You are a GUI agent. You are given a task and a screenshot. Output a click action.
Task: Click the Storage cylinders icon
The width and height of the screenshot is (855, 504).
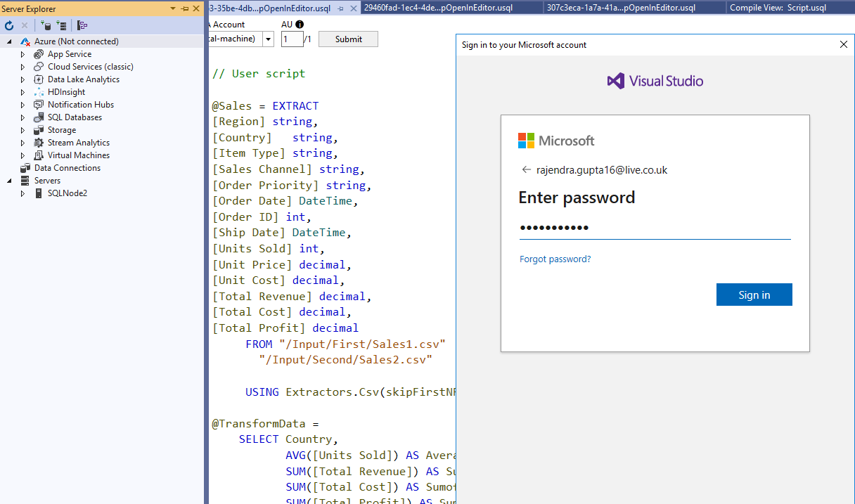(x=39, y=130)
